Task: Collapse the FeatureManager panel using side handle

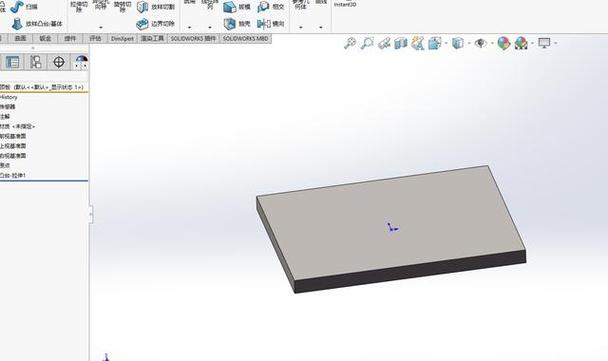Action: coord(91,214)
